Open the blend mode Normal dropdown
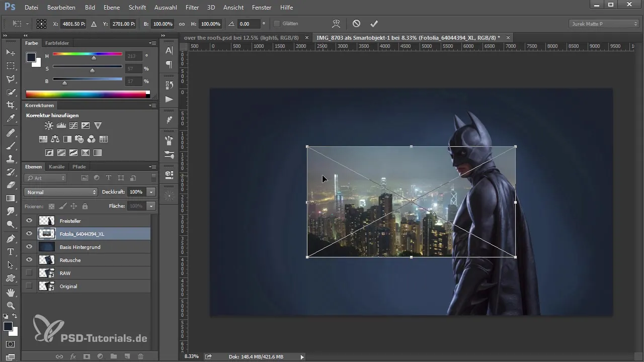Viewport: 644px width, 362px height. 61,192
